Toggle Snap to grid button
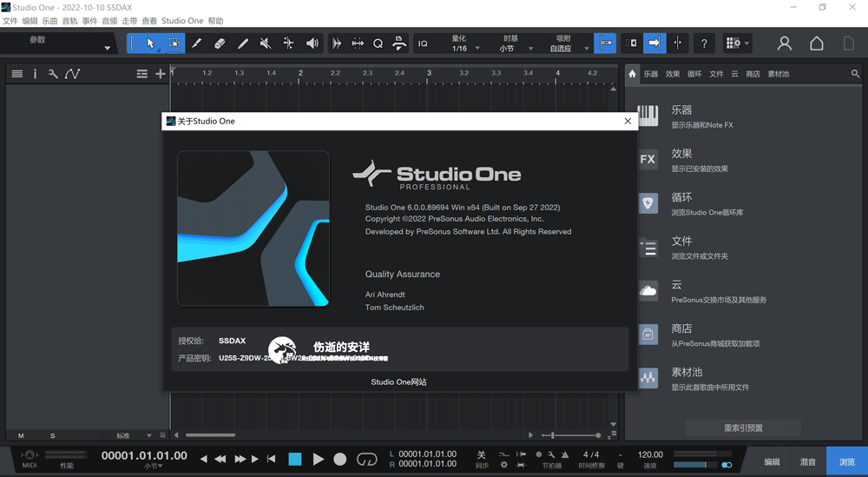868x477 pixels. point(605,43)
